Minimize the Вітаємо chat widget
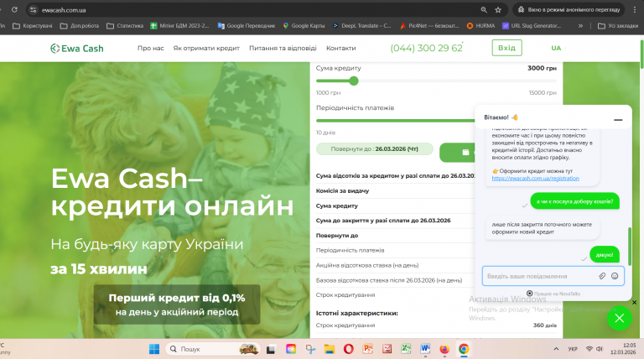Image resolution: width=644 pixels, height=359 pixels. click(618, 120)
